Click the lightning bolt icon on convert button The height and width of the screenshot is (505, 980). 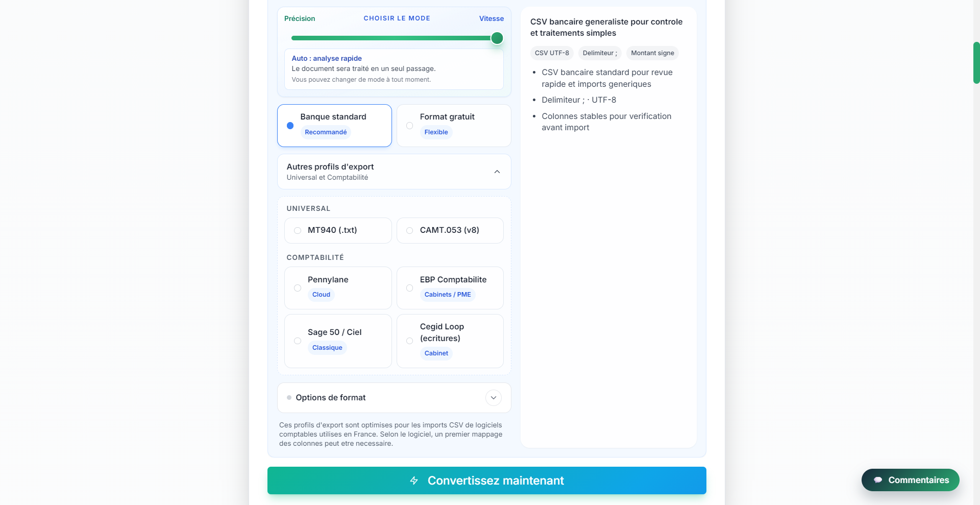[x=414, y=480]
